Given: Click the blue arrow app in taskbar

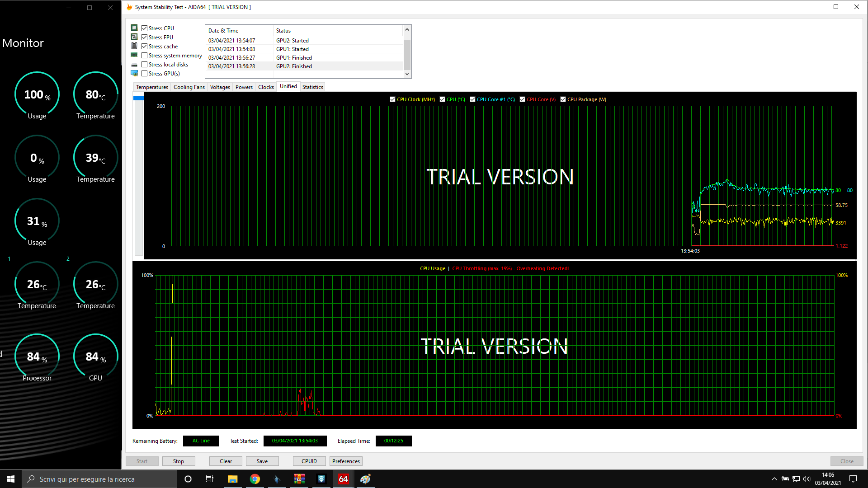Looking at the screenshot, I should click(x=277, y=479).
